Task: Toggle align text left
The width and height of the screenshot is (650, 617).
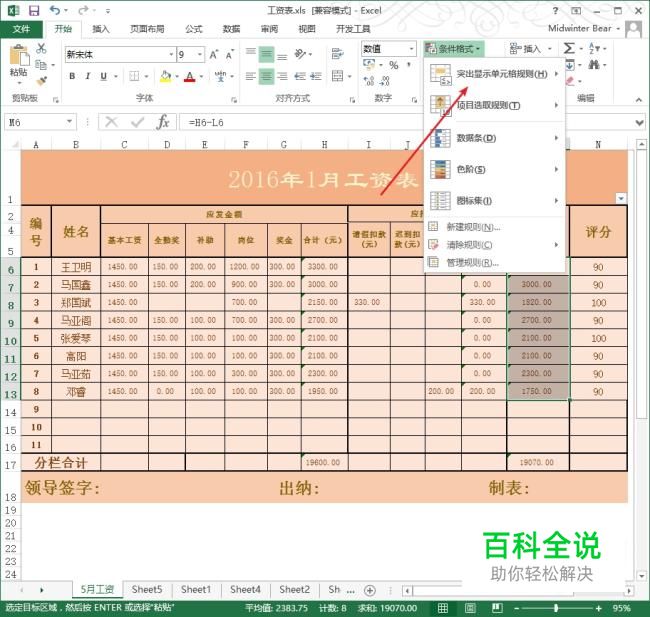Action: (x=250, y=76)
